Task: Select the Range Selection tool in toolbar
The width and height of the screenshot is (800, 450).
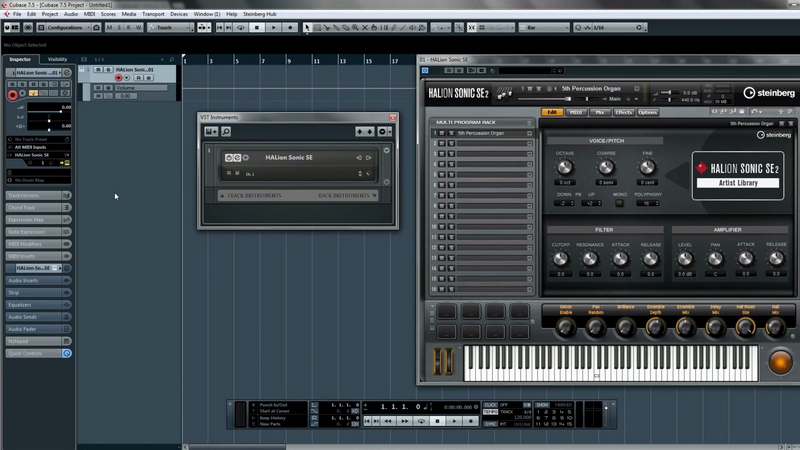Action: (x=317, y=28)
